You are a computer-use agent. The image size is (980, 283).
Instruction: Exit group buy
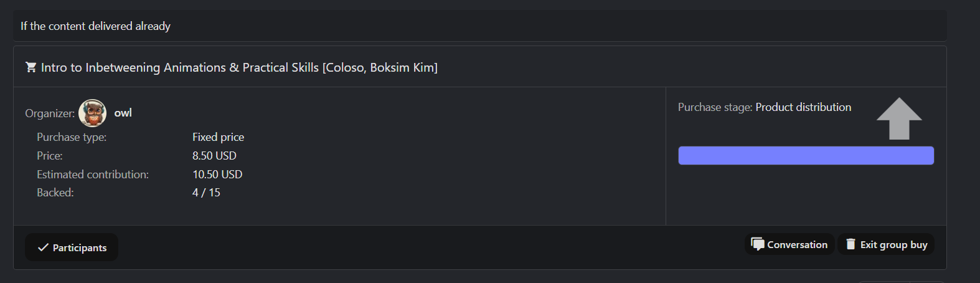click(886, 244)
